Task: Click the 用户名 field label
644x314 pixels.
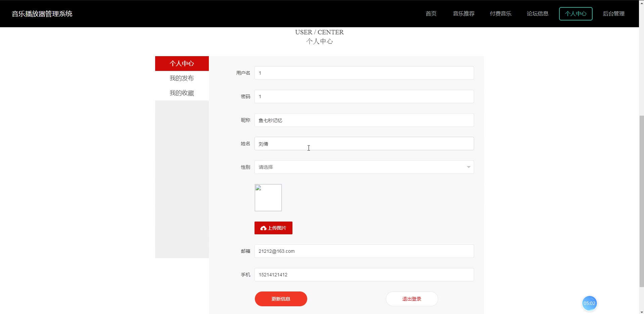Action: (x=243, y=73)
